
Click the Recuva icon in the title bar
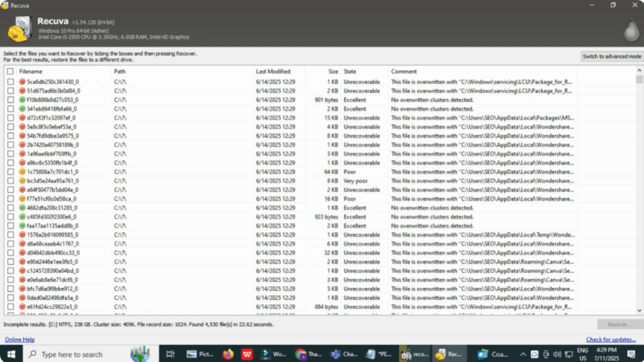tap(6, 4)
